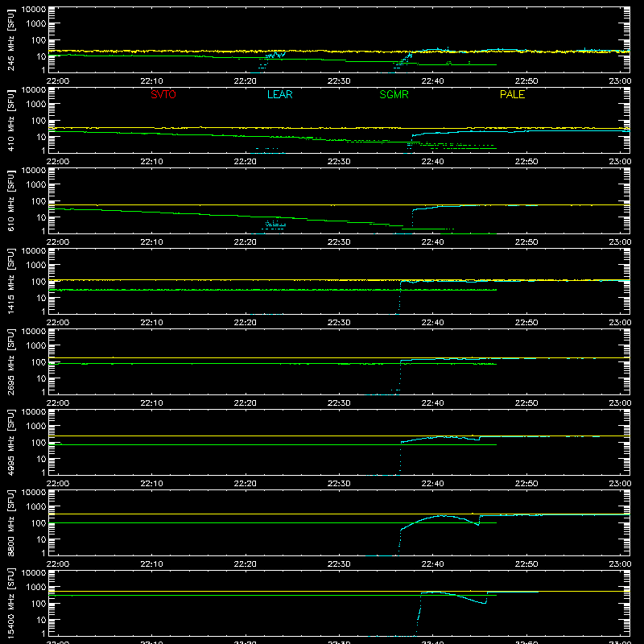Select the 410 MHz [SFU] axis title
The width and height of the screenshot is (644, 644).
tap(10, 120)
